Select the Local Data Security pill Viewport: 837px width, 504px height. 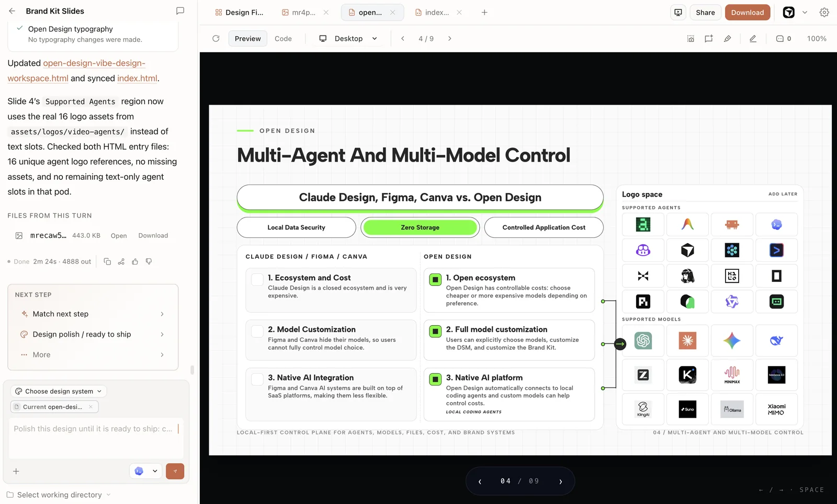pos(296,227)
